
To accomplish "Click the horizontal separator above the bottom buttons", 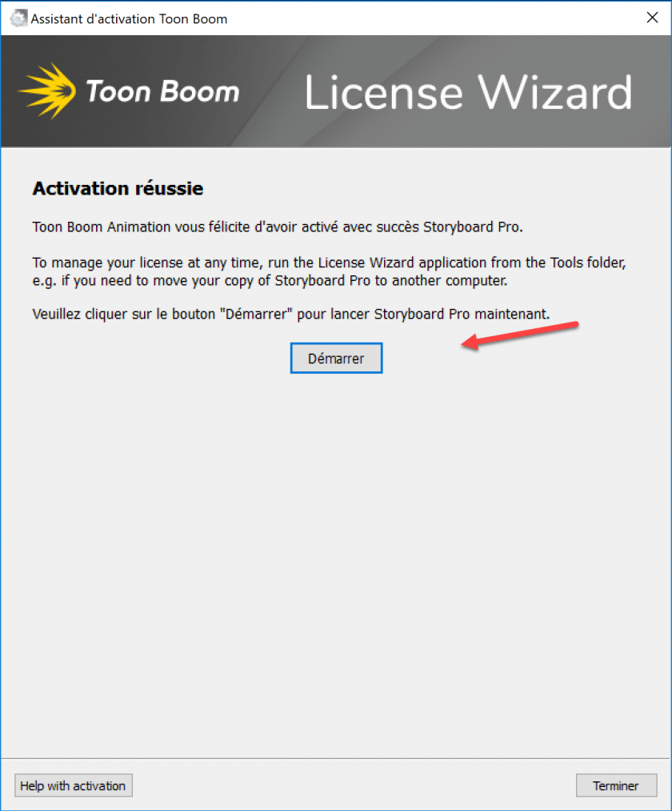I will tap(336, 759).
